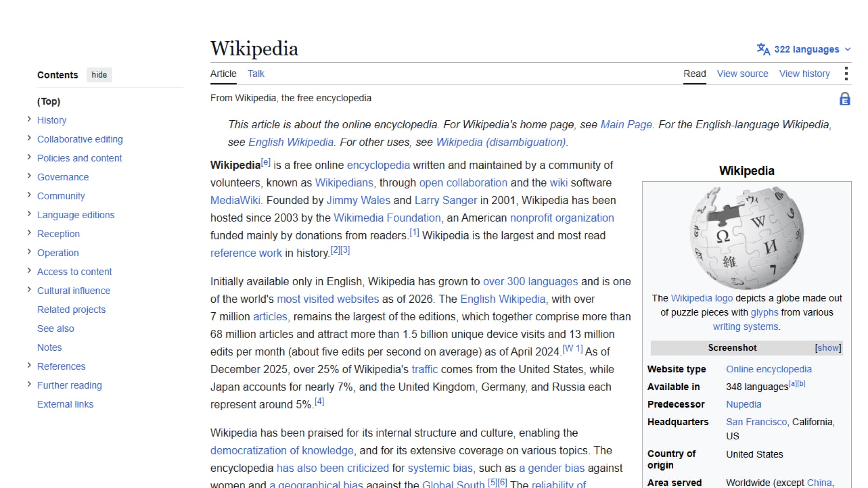Open the View source tab
The image size is (868, 488).
[x=742, y=74]
